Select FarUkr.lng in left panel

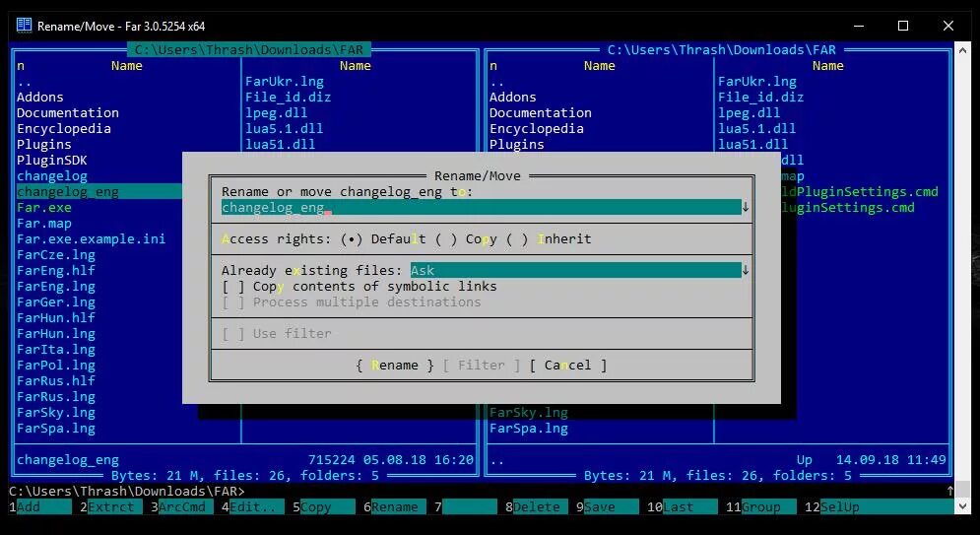285,81
